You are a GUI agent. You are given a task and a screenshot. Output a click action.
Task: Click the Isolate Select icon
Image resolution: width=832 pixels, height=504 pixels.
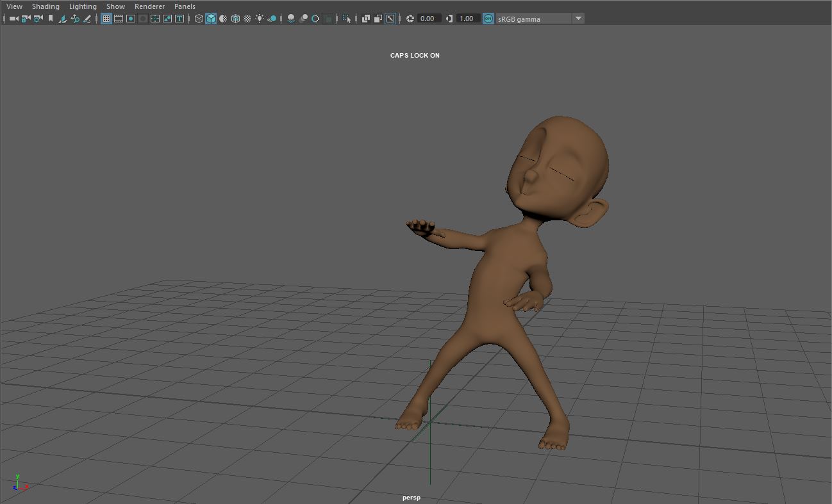347,19
